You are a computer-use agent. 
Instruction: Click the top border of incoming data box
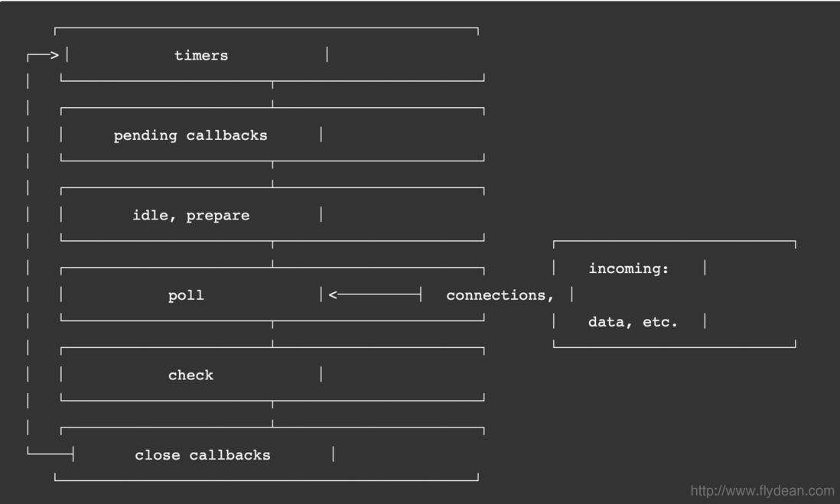point(675,242)
